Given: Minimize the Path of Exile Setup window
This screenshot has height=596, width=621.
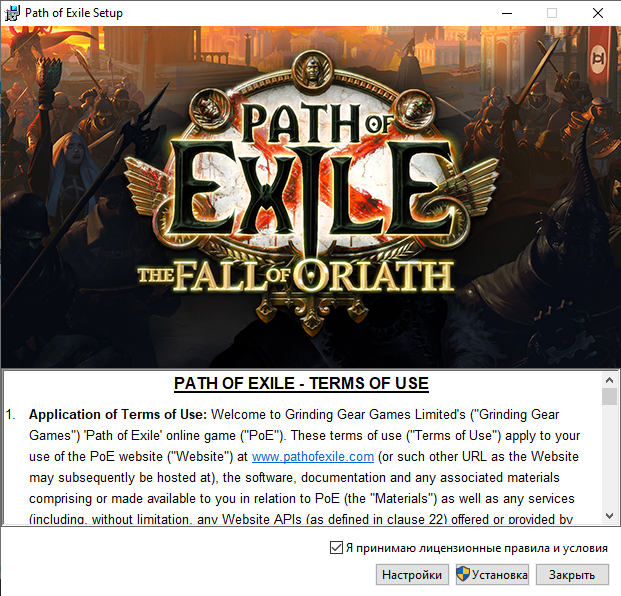Looking at the screenshot, I should coord(507,13).
